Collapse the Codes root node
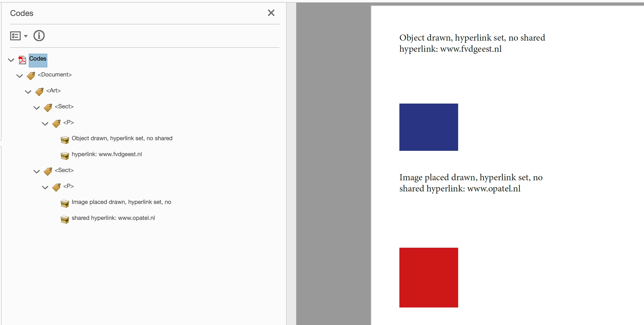Viewport: 644px width, 325px height. click(x=11, y=60)
